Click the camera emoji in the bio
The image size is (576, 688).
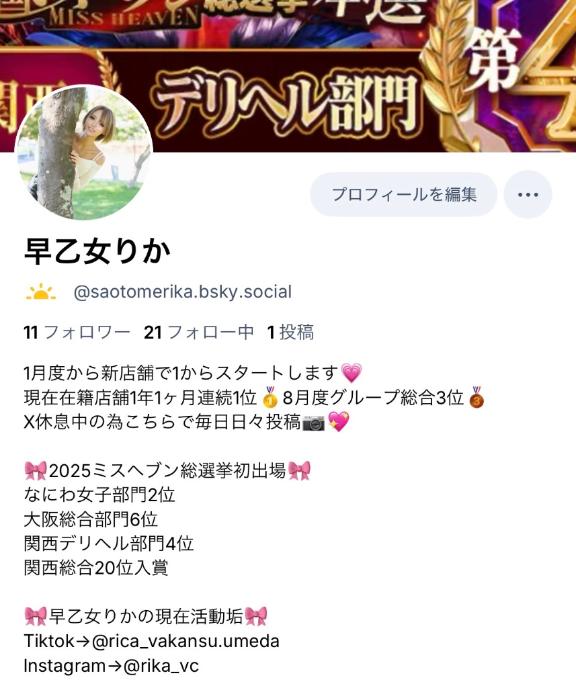314,423
